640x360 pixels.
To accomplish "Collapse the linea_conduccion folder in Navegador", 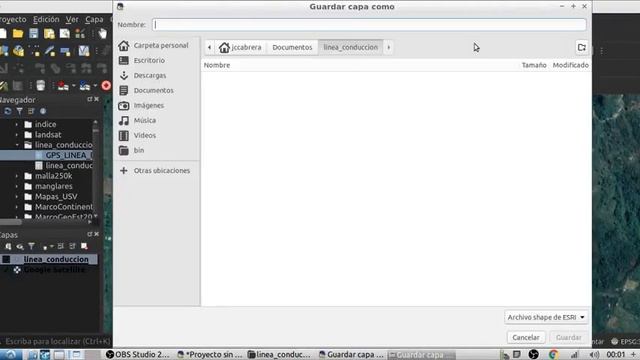I will 17,145.
